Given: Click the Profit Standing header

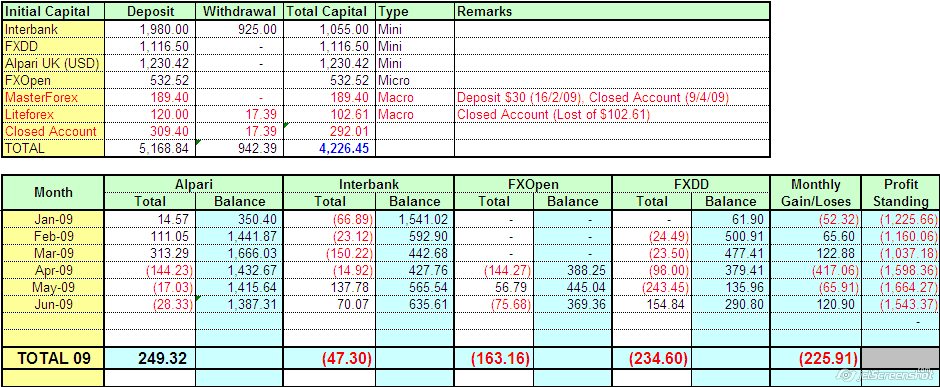Looking at the screenshot, I should [900, 192].
